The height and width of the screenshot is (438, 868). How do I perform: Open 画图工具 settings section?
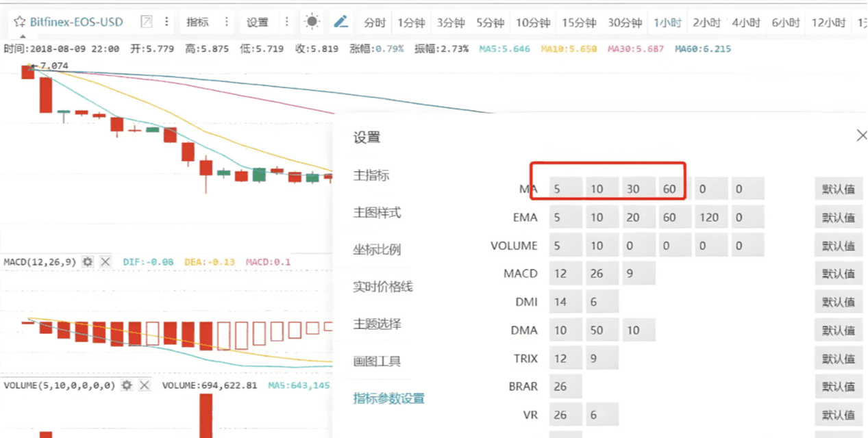(377, 361)
